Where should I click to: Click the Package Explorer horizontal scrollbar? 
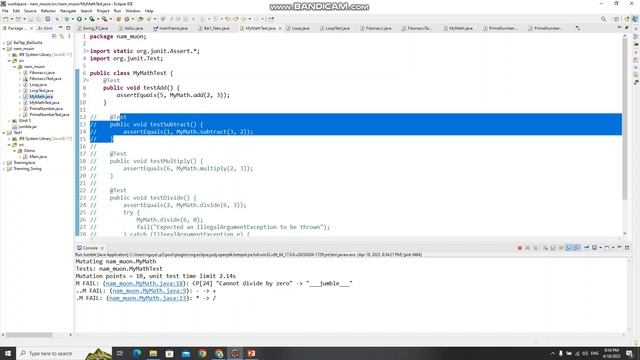click(29, 335)
